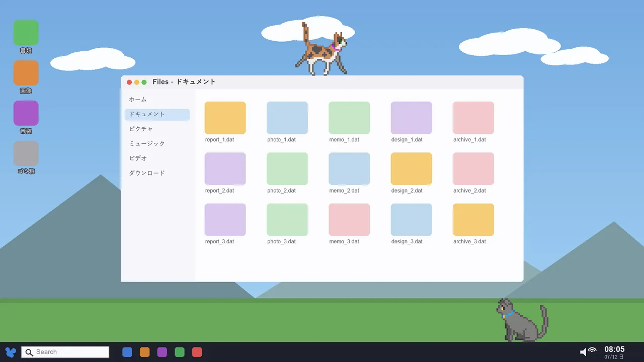Open the ゴミ箱 trash desktop icon
644x362 pixels.
(x=26, y=153)
